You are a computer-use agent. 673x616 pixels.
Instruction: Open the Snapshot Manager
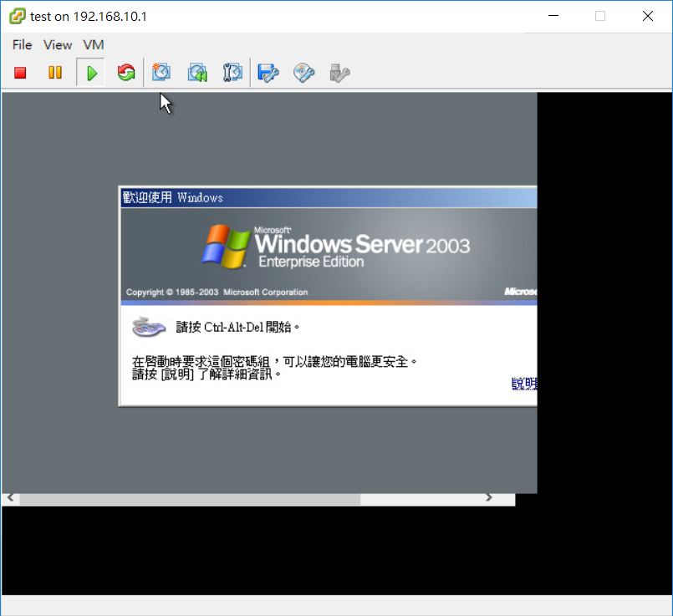click(x=232, y=73)
